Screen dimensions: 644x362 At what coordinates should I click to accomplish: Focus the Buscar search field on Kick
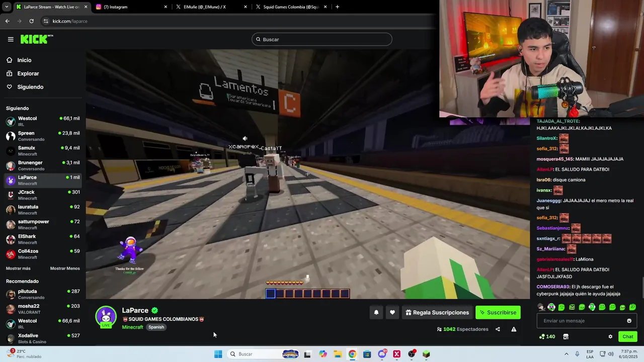pyautogui.click(x=322, y=39)
